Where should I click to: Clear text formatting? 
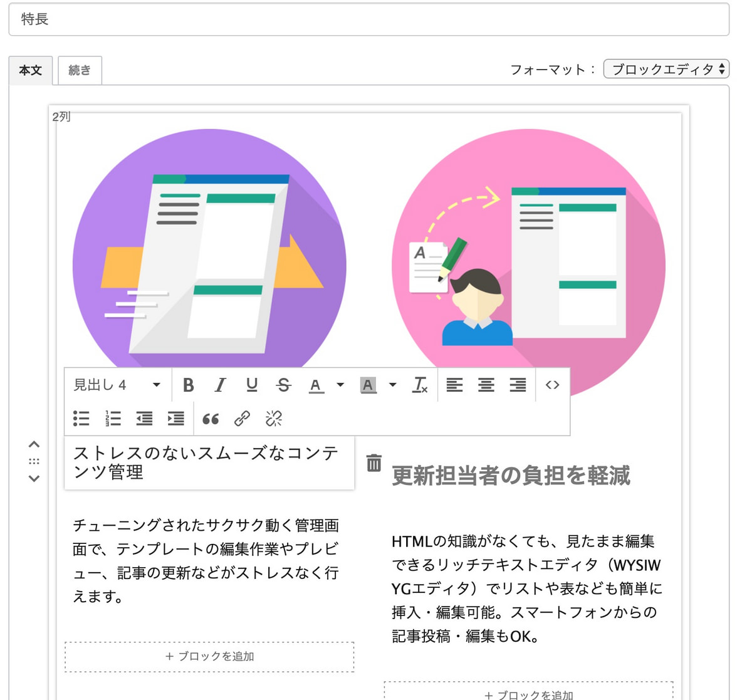point(420,385)
